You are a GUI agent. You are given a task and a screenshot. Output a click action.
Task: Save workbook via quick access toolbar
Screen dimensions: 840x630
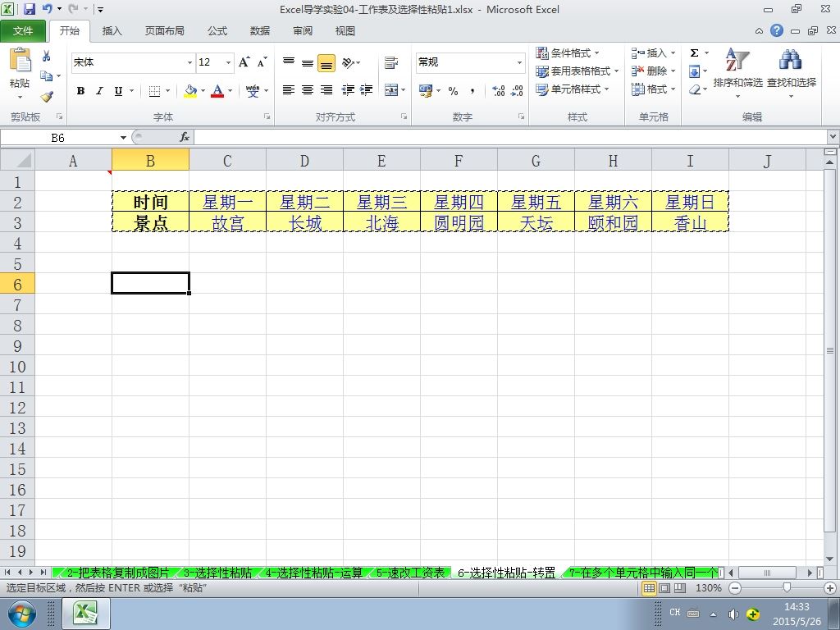[29, 9]
